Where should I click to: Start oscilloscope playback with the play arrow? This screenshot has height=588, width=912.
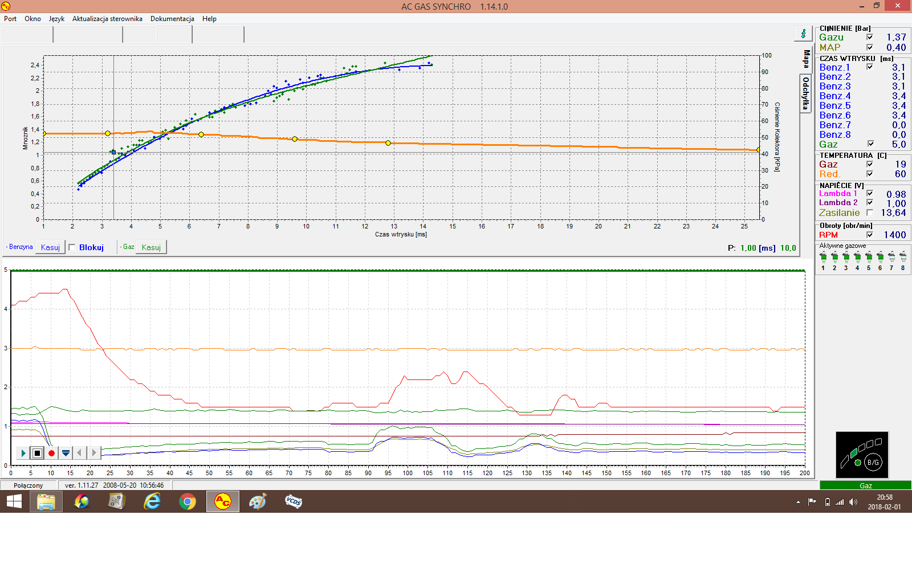[x=23, y=453]
